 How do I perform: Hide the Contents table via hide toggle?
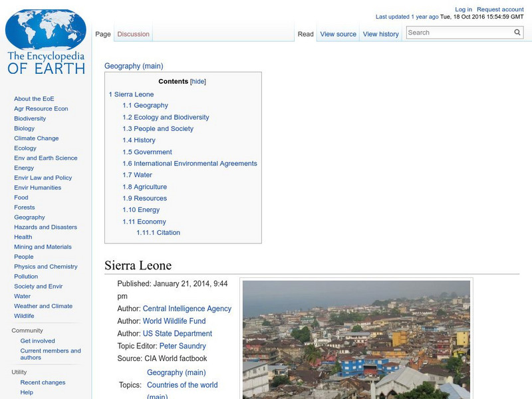tap(198, 82)
